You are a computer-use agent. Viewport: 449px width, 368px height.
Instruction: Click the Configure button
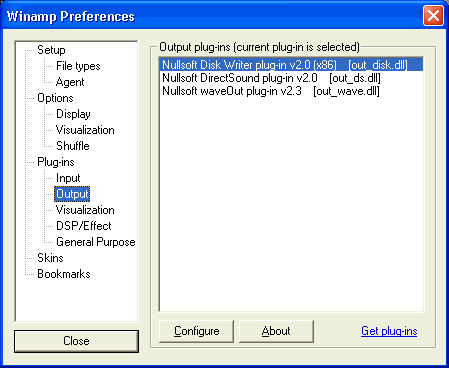(196, 331)
